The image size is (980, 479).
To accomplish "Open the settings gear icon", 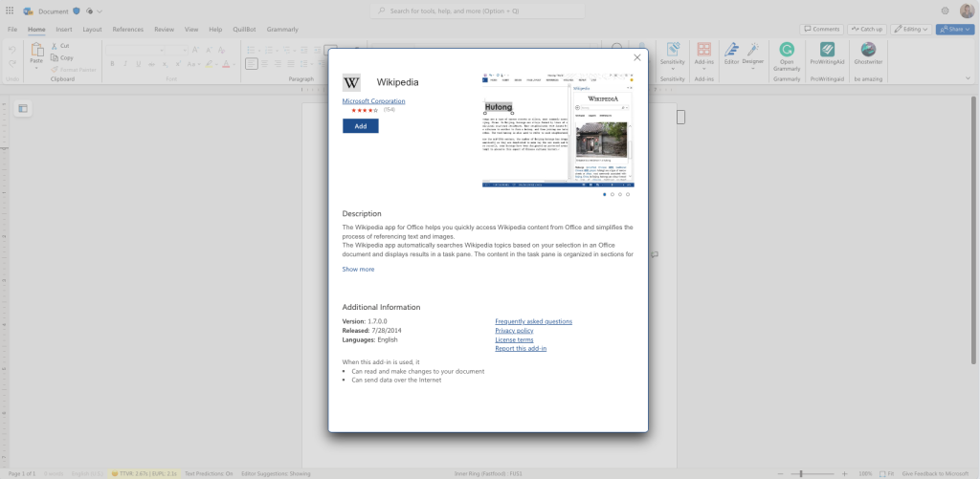I will (x=945, y=11).
